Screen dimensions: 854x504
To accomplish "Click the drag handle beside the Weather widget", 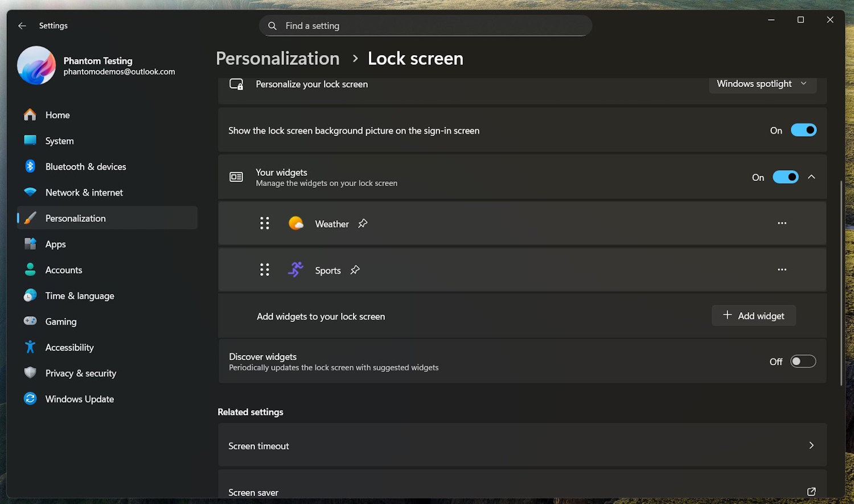I will [264, 223].
